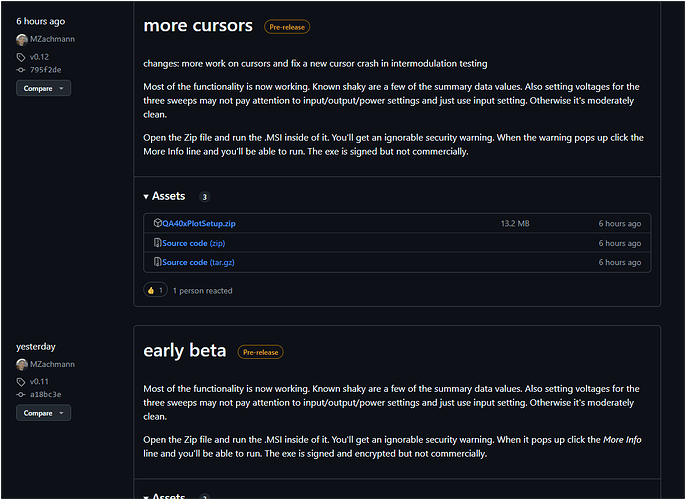Collapse the Assets section of more cursors
The width and height of the screenshot is (686, 500).
pos(164,196)
